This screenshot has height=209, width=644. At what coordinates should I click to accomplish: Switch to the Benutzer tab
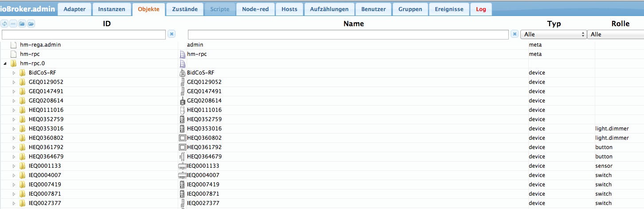[x=373, y=9]
